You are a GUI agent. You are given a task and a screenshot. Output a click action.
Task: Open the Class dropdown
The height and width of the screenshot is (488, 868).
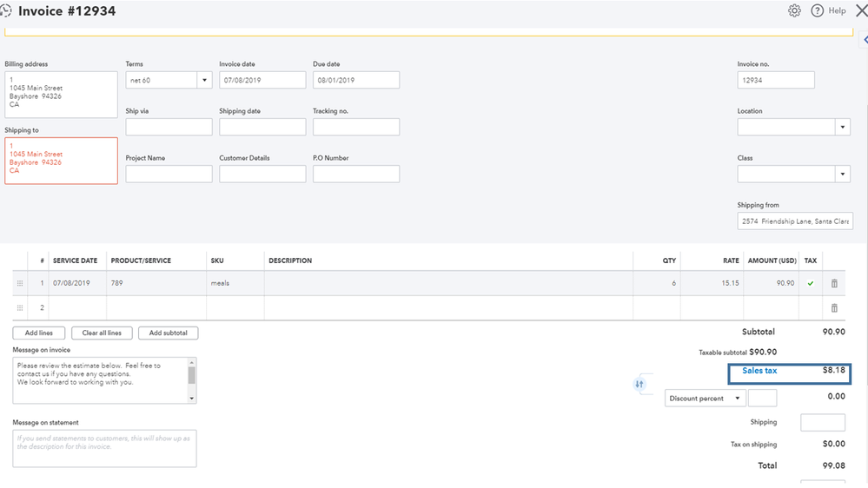[x=842, y=174]
